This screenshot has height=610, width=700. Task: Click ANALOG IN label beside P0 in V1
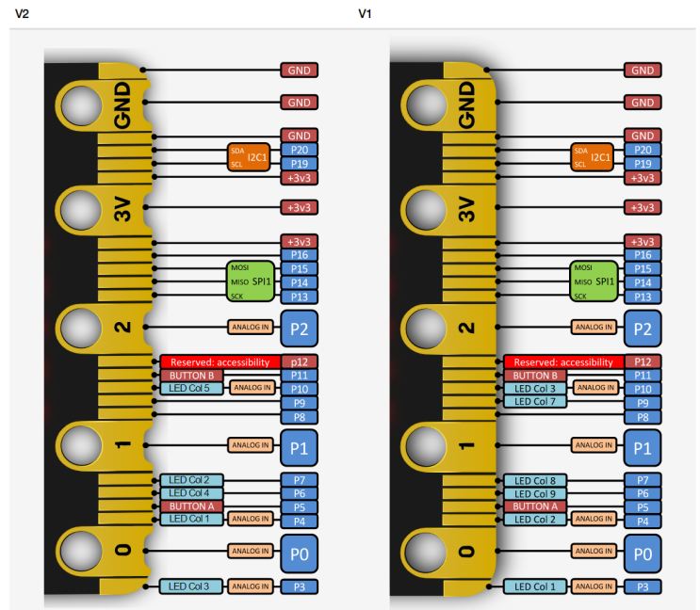(594, 551)
